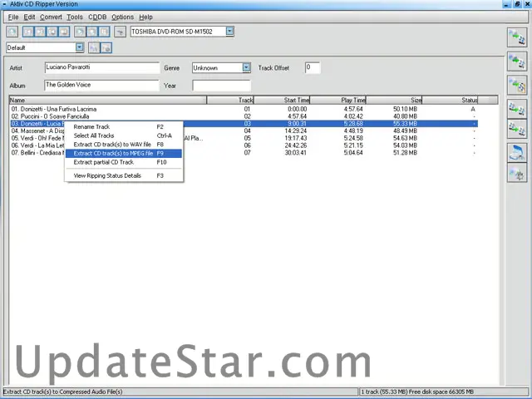This screenshot has width=532, height=399.
Task: Click the 40.80 MB size cell
Action: (405, 116)
